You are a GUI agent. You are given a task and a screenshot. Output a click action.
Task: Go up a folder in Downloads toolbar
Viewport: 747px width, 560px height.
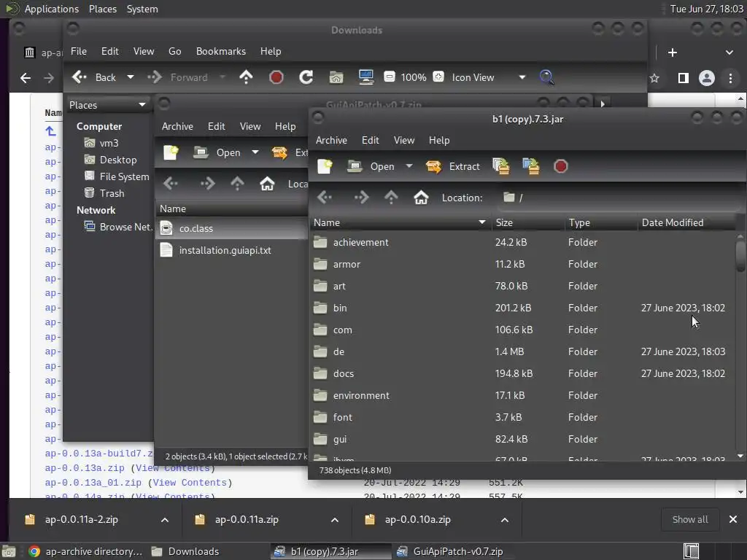246,77
